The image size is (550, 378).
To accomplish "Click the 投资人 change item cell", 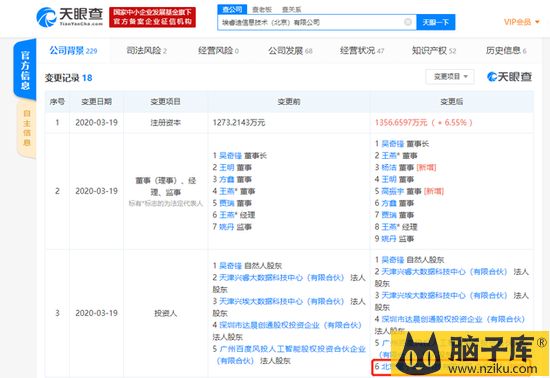I will (165, 313).
